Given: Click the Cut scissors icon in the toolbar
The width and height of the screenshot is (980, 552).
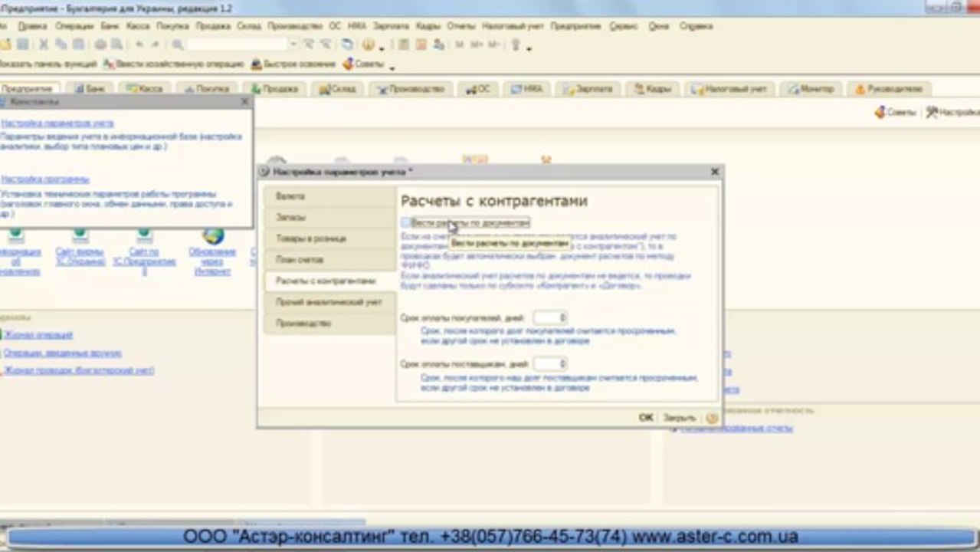Looking at the screenshot, I should click(x=43, y=44).
